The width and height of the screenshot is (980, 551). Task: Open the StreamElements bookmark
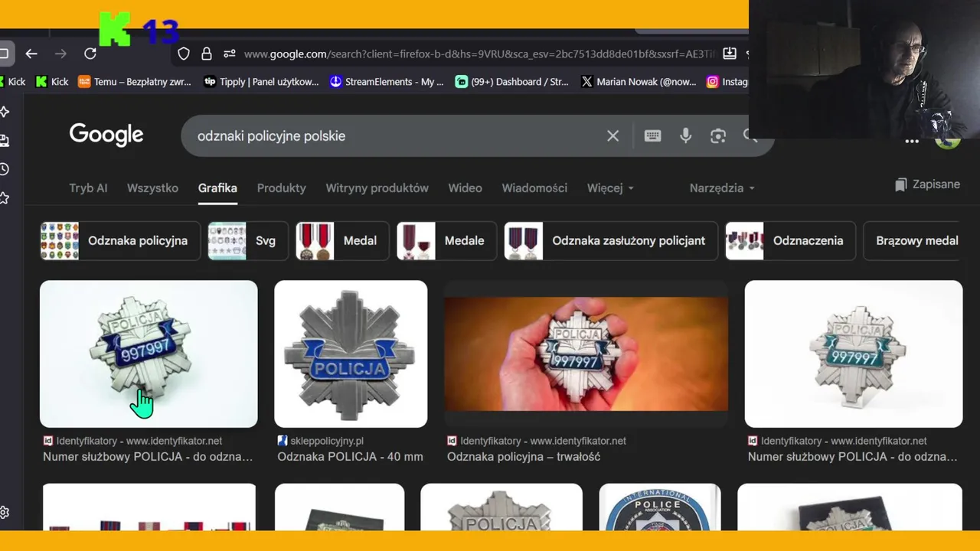point(387,82)
